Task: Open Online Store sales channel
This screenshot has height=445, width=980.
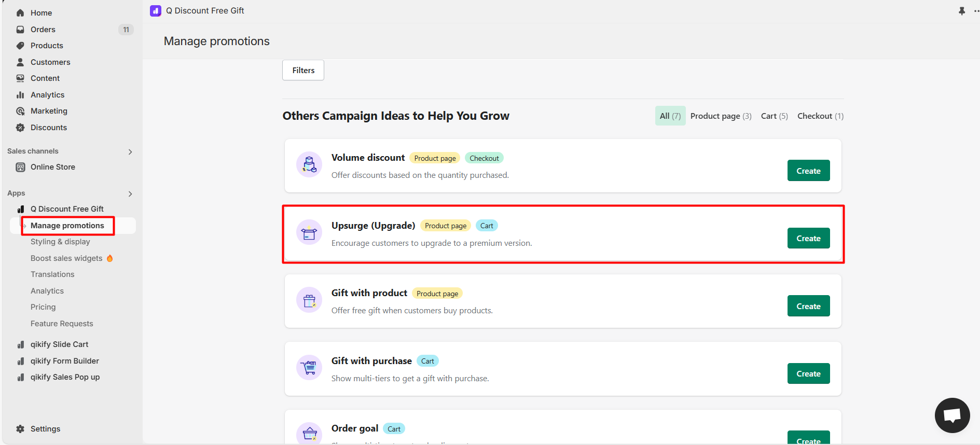Action: tap(53, 167)
